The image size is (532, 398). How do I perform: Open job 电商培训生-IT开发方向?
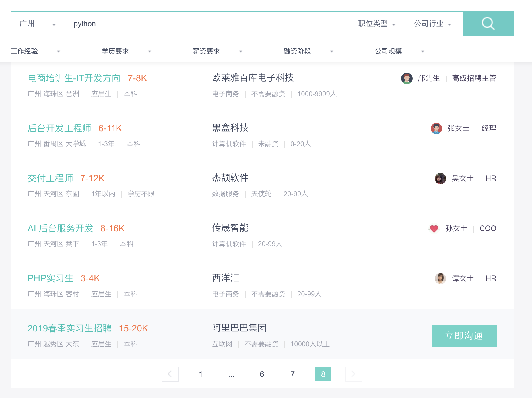pyautogui.click(x=74, y=78)
